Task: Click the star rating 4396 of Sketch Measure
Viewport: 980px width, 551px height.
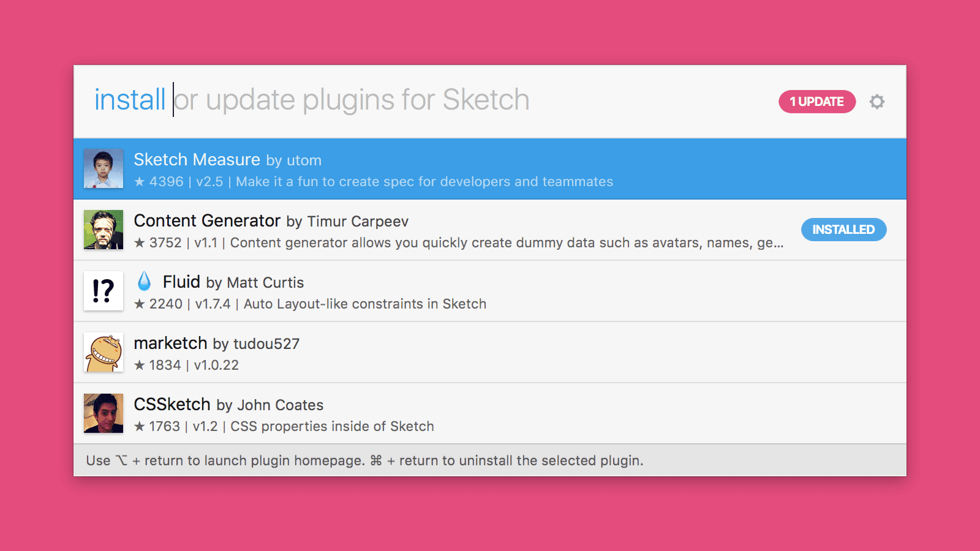Action: (159, 182)
